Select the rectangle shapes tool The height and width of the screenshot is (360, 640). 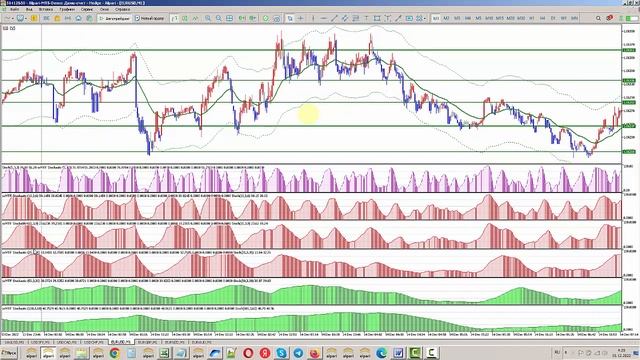(x=377, y=18)
